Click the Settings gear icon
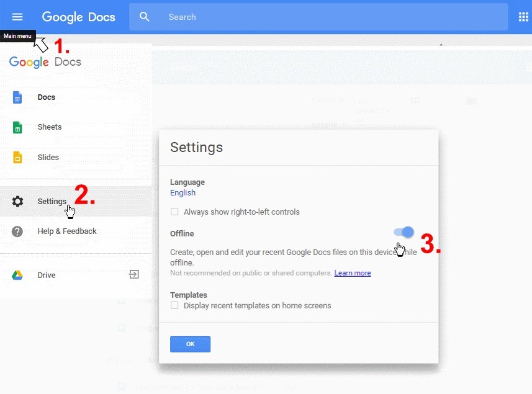 click(x=17, y=202)
